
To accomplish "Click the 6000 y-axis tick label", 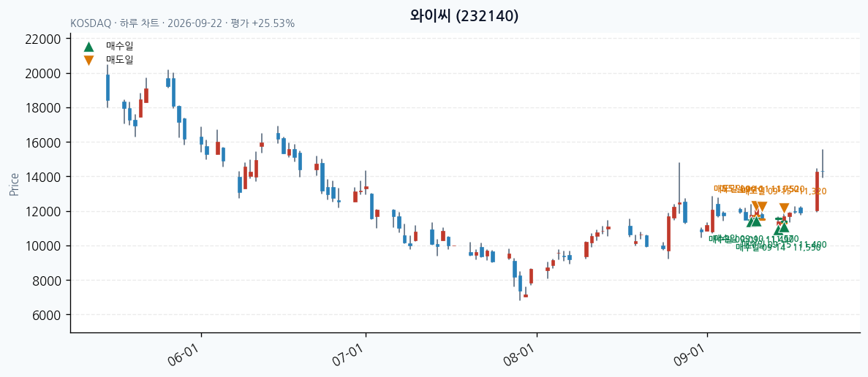I will 46,315.
